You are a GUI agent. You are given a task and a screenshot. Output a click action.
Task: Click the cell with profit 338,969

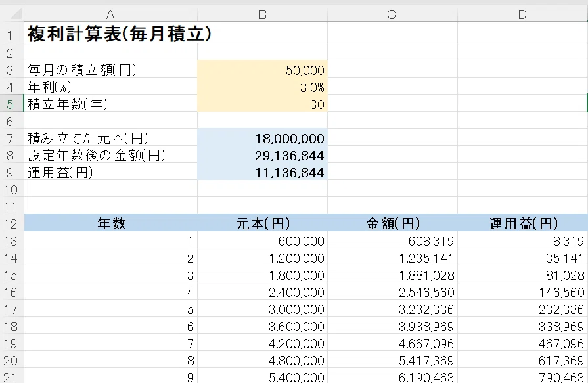coord(523,326)
